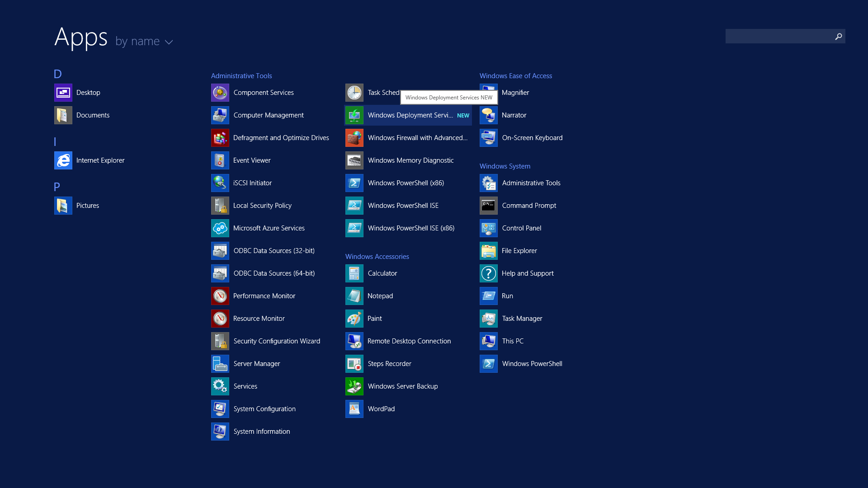Screen dimensions: 868x488
Task: Open the Performance Monitor icon
Action: tap(220, 296)
